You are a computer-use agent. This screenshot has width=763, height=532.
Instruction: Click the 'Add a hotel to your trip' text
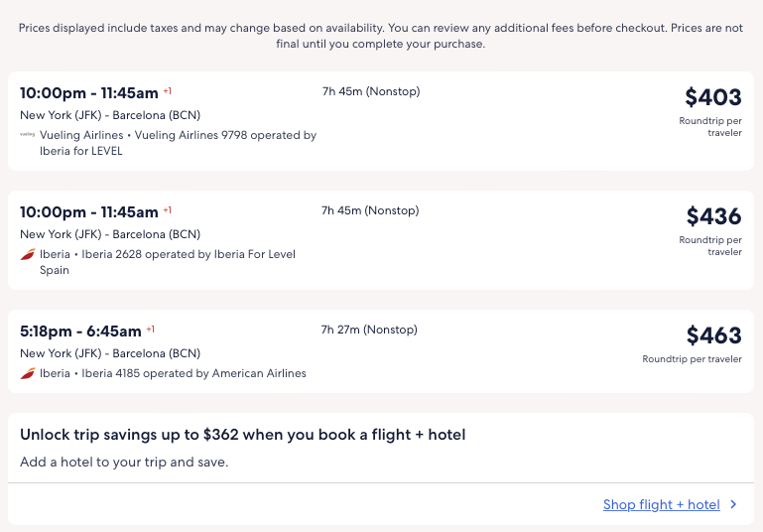click(124, 462)
